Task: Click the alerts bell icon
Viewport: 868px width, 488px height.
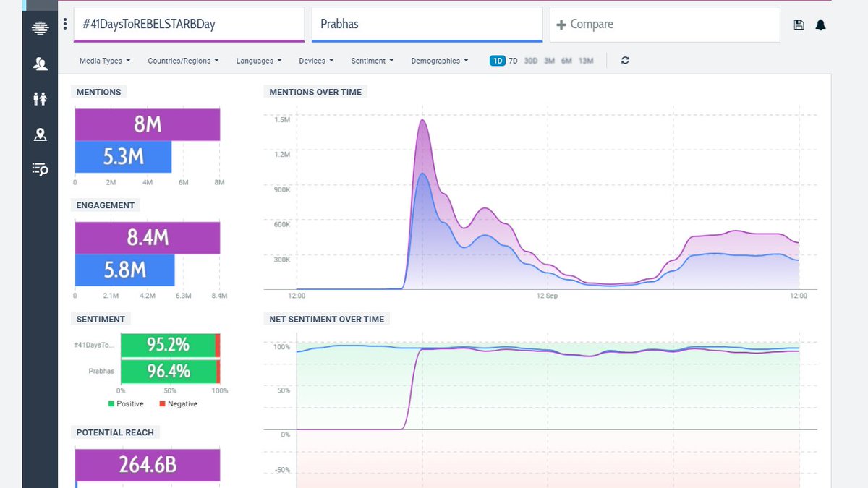Action: [x=820, y=25]
